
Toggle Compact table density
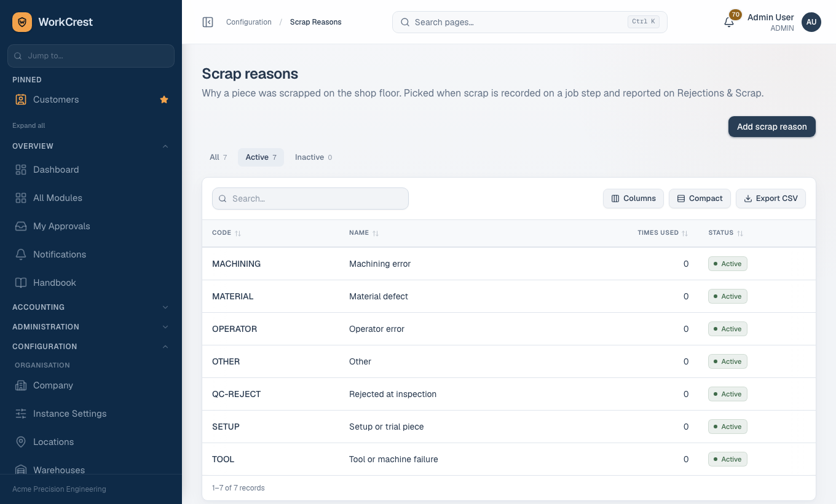[700, 199]
